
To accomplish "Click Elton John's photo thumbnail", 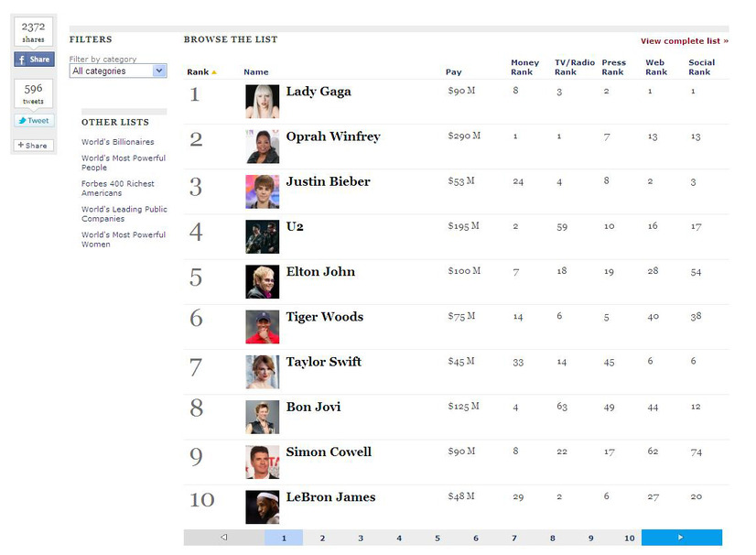I will [263, 282].
